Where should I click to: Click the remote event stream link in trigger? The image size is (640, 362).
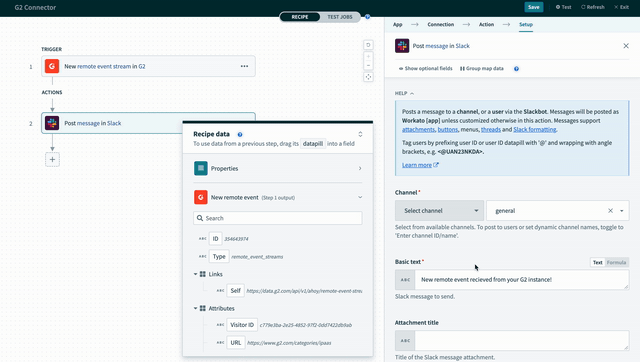104,66
